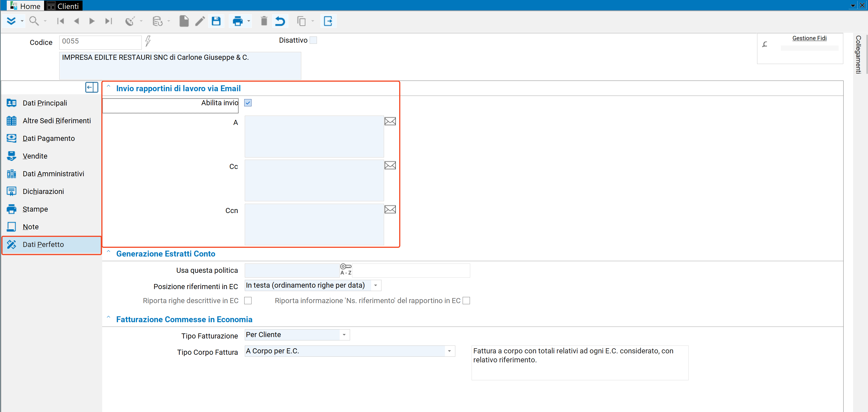Click the copy/duplicate icon
The image size is (868, 412).
tap(301, 21)
